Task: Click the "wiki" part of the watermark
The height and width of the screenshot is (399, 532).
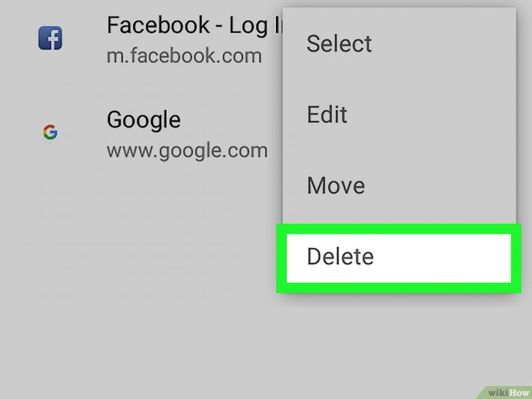Action: tap(498, 391)
